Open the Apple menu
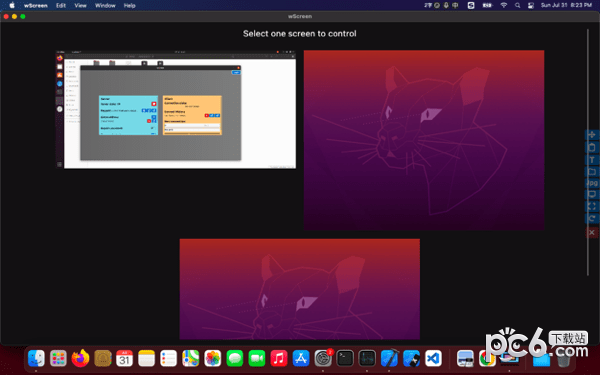 pos(12,5)
